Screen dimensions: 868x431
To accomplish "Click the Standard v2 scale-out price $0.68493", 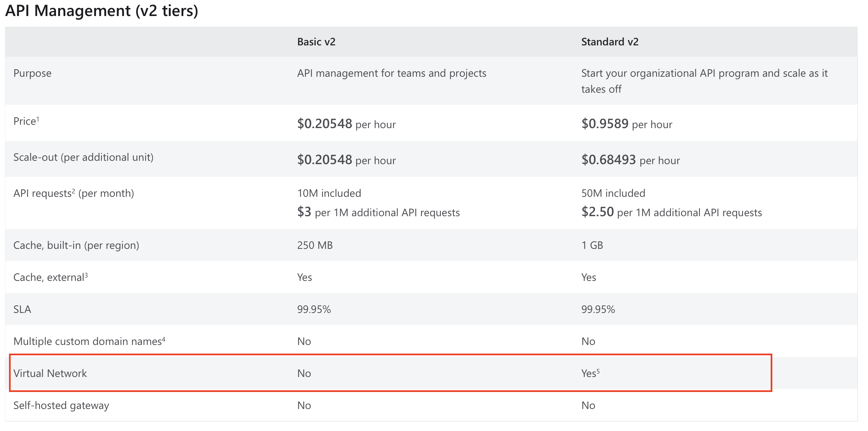I will (609, 160).
